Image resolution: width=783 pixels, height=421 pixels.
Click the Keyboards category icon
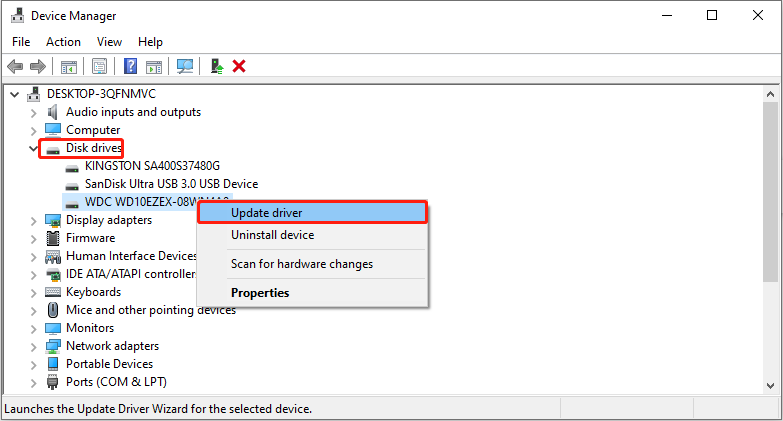[53, 292]
